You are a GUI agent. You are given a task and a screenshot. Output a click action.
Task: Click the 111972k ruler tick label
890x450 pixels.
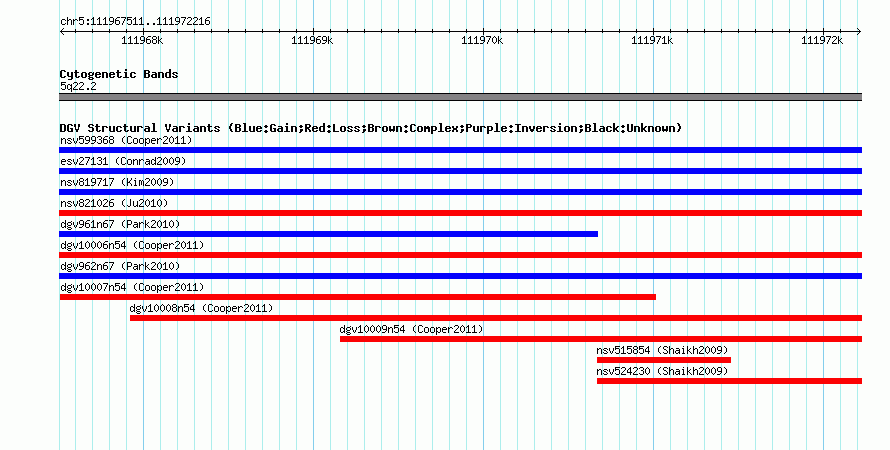pos(822,41)
